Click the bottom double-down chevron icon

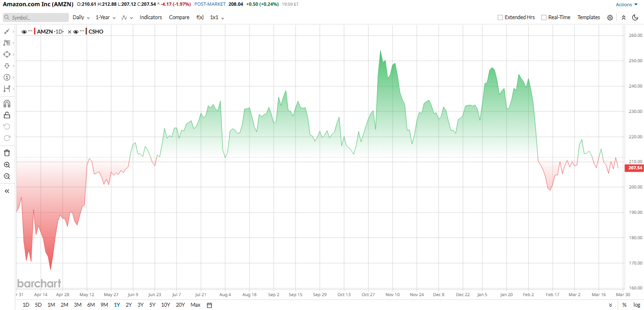[x=611, y=305]
